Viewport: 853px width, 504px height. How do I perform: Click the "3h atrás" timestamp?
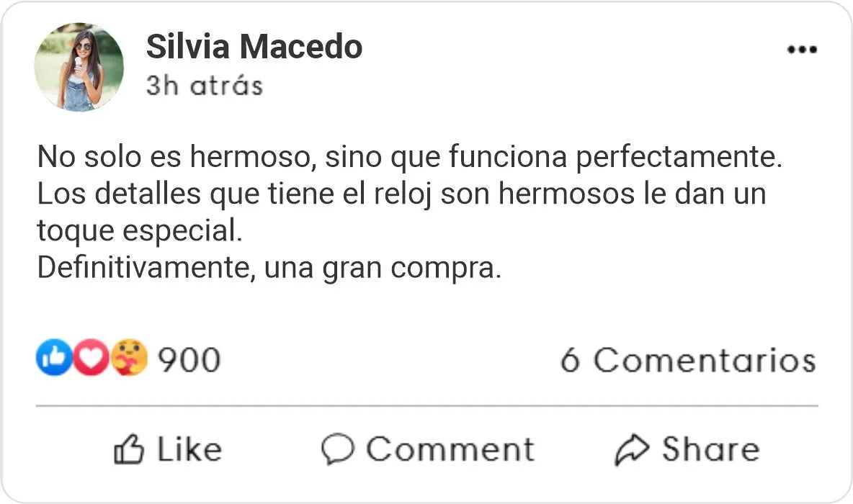204,86
